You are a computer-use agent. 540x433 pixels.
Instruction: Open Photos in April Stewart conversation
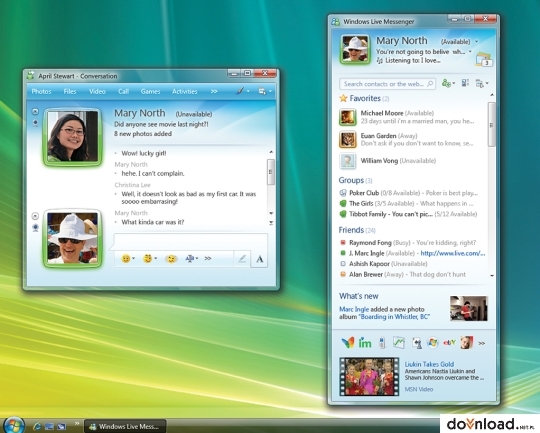coord(41,91)
